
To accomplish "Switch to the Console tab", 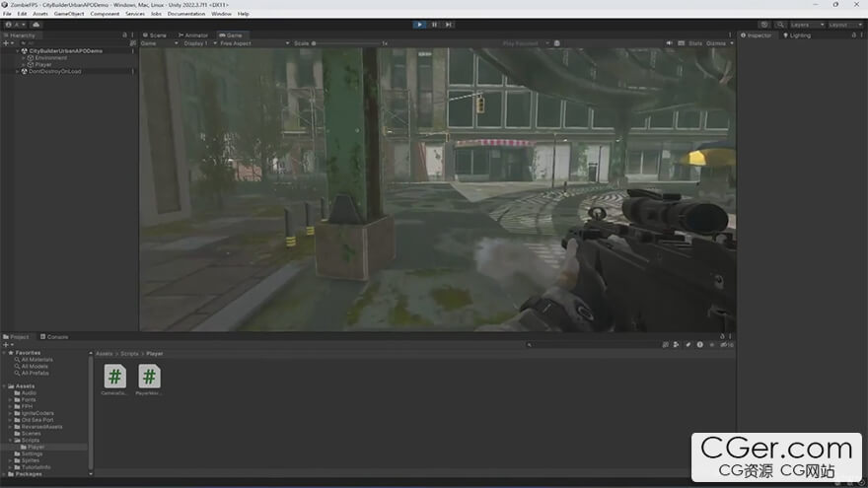I will click(57, 336).
